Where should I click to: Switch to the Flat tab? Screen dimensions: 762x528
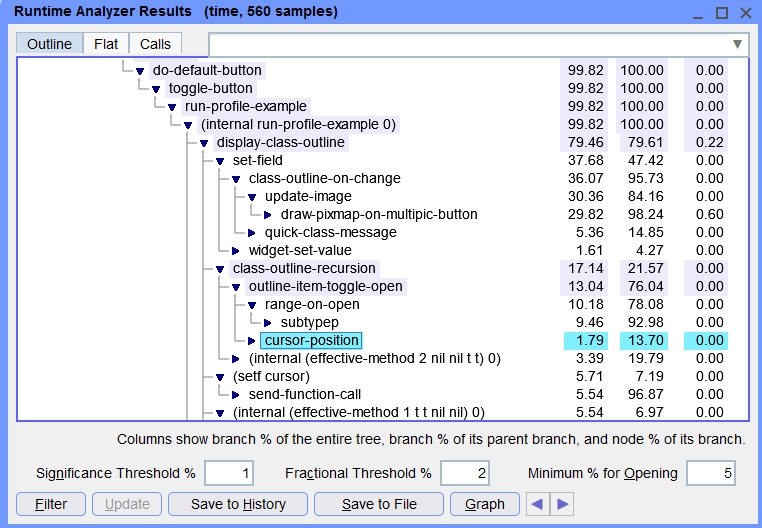[105, 44]
